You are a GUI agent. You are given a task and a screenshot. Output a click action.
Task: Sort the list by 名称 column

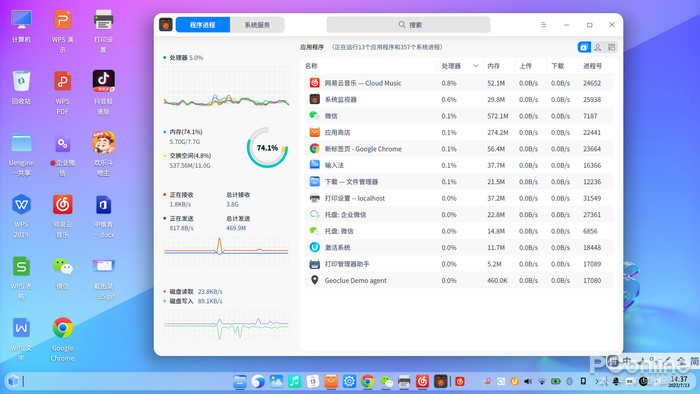point(311,66)
